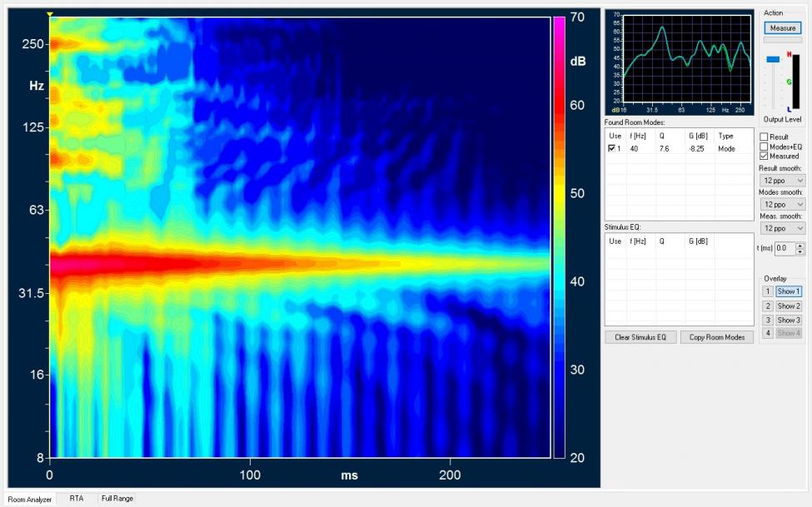Screen dimensions: 812x507
Task: Click overlay slot button 4
Action: point(768,333)
